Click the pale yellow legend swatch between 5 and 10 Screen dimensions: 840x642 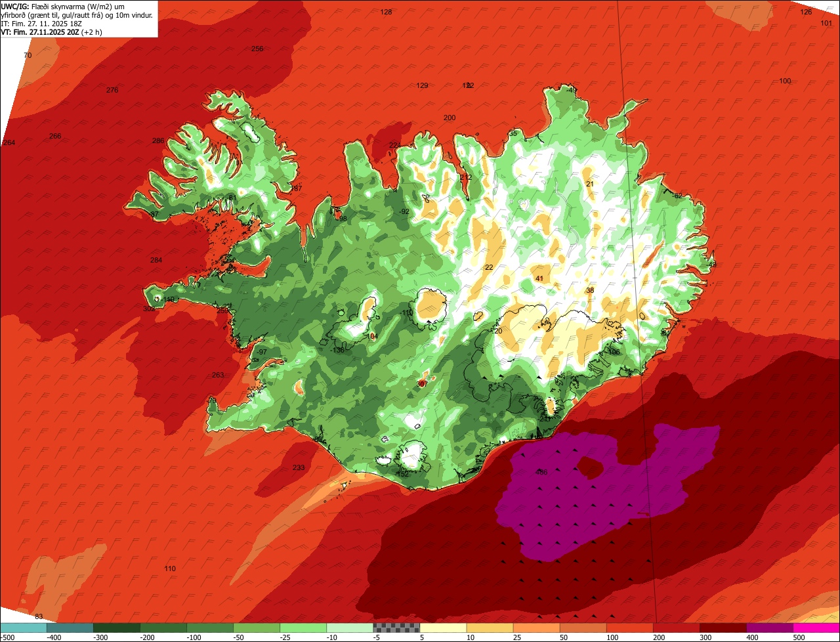click(x=443, y=628)
